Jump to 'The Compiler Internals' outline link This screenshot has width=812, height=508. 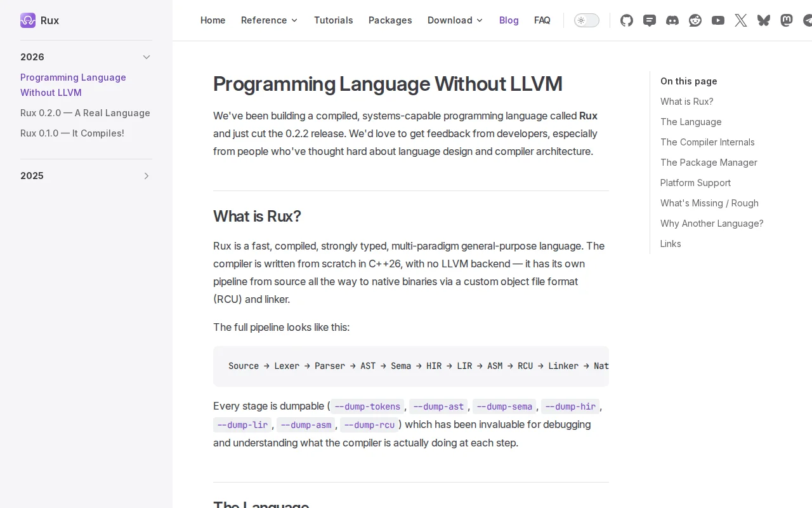(707, 142)
